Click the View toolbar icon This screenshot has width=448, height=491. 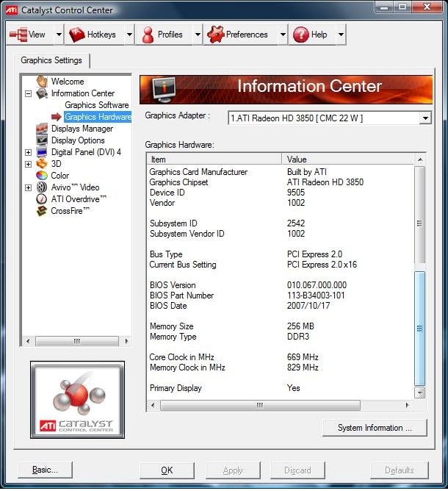18,35
